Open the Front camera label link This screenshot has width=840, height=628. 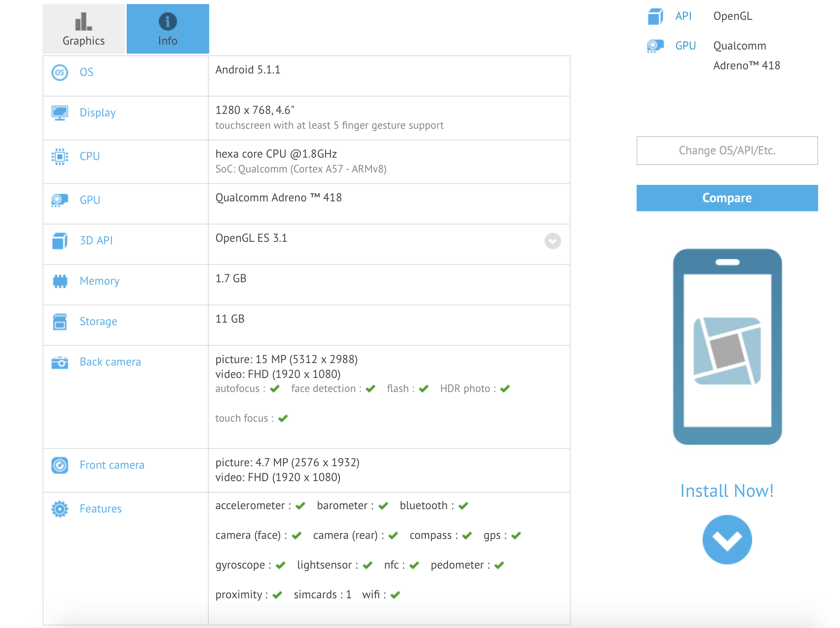coord(112,465)
